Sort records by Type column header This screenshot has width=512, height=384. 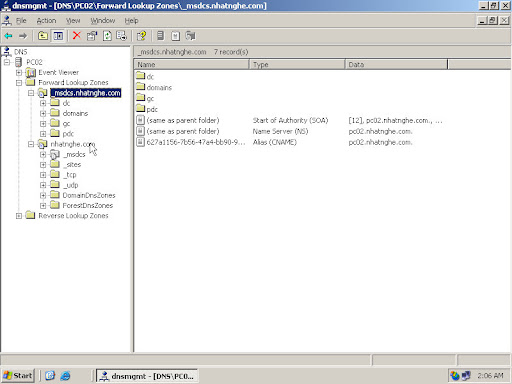click(x=297, y=65)
